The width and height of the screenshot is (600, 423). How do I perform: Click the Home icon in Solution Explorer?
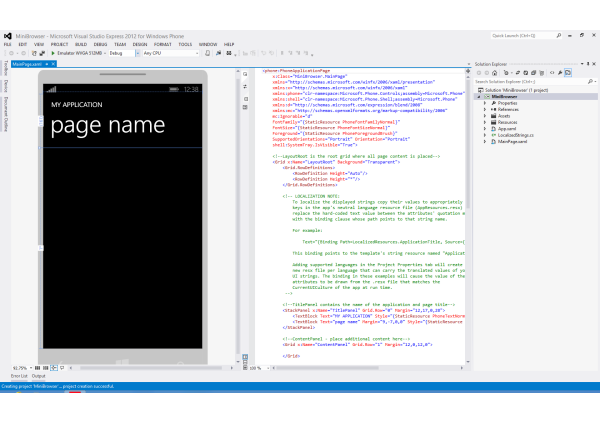493,72
